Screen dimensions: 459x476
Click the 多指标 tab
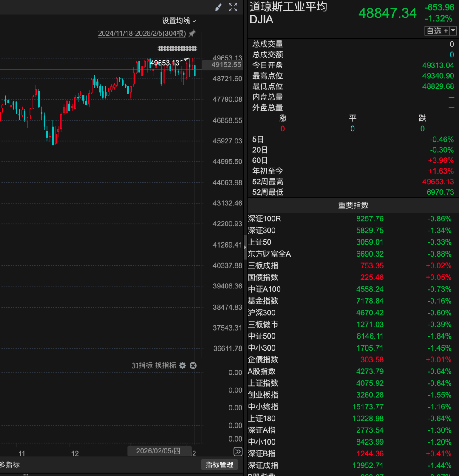pos(10,465)
